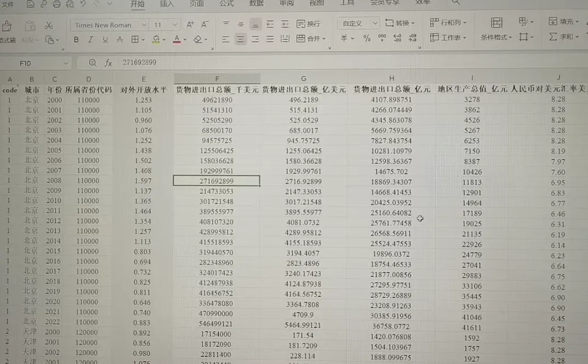Apply percent style with % icon
The height and width of the screenshot is (364, 588).
click(x=367, y=38)
